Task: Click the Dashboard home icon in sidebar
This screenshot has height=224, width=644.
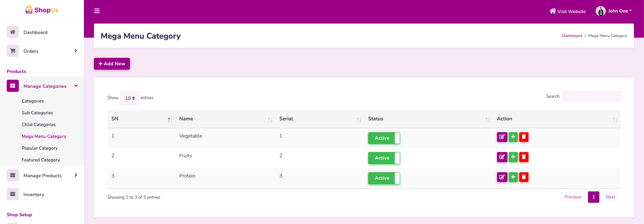Action: click(x=13, y=32)
